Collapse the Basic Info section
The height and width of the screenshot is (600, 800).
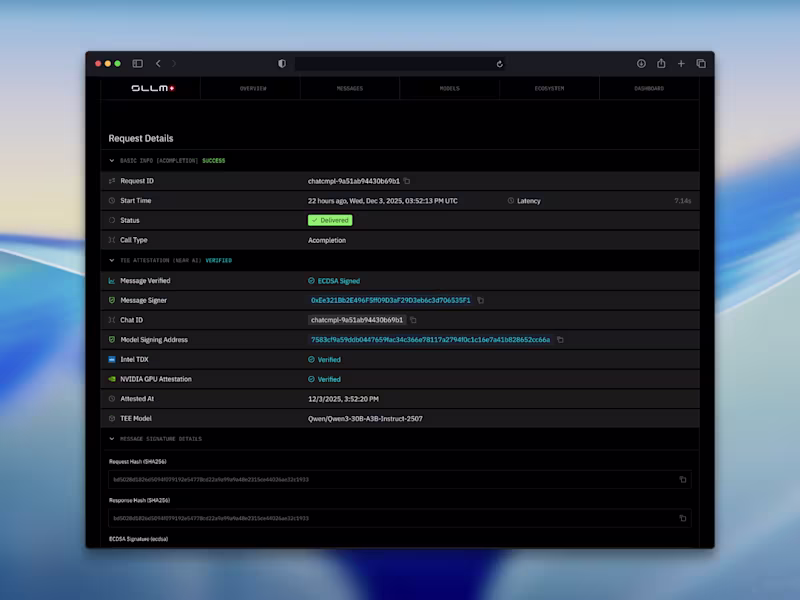pyautogui.click(x=112, y=161)
